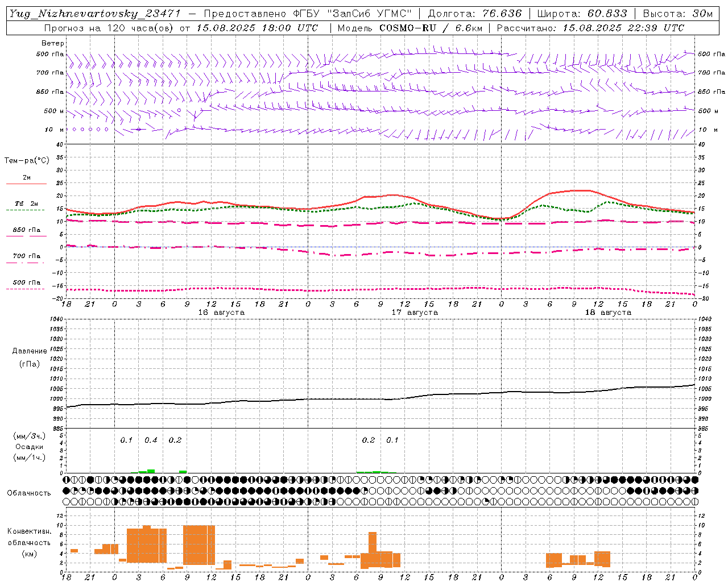Click the (мм/3ч.) precipitation unit label
This screenshot has height=582, width=728.
point(30,436)
